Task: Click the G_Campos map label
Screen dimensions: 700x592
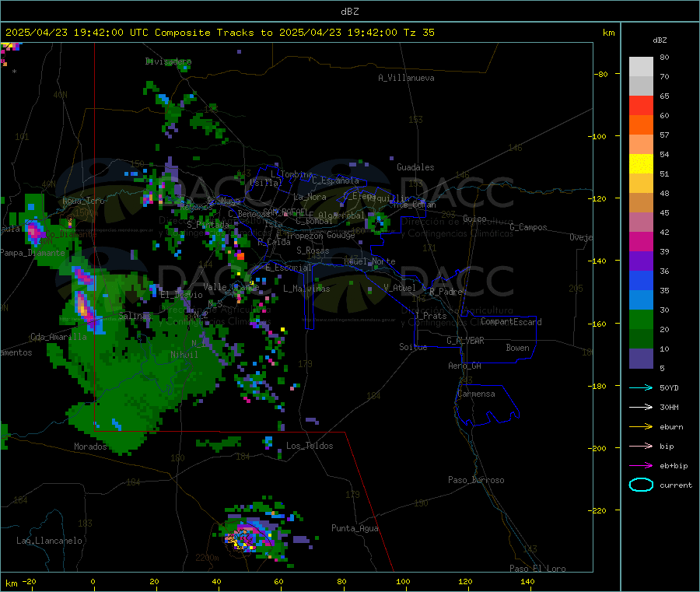Action: pos(528,227)
